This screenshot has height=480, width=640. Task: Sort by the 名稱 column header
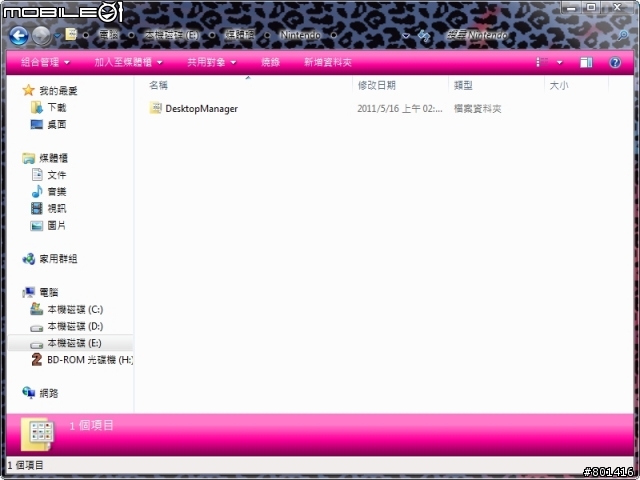coord(158,85)
